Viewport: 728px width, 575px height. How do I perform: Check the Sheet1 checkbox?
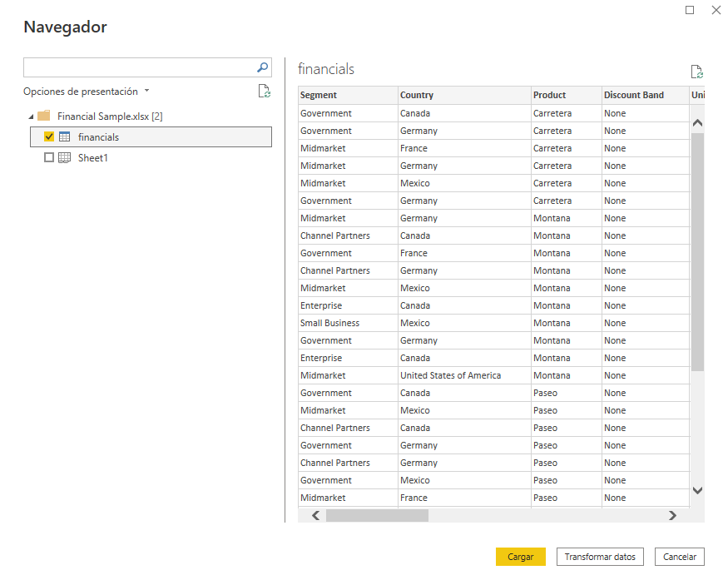pos(49,157)
